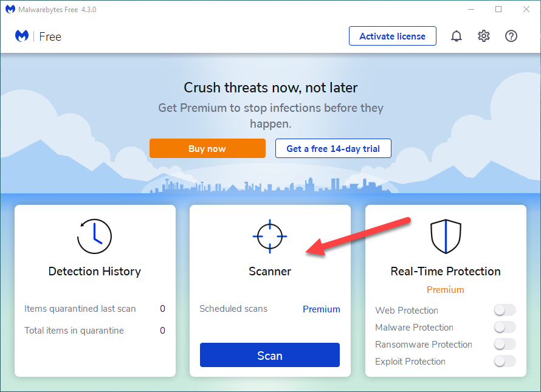Open the Premium link beside Scheduled scans
The width and height of the screenshot is (541, 392).
pos(322,309)
